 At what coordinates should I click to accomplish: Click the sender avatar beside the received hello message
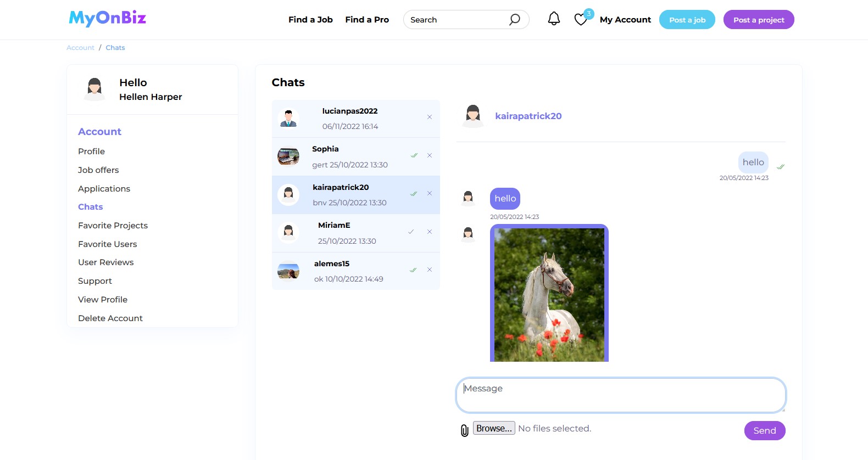[468, 198]
